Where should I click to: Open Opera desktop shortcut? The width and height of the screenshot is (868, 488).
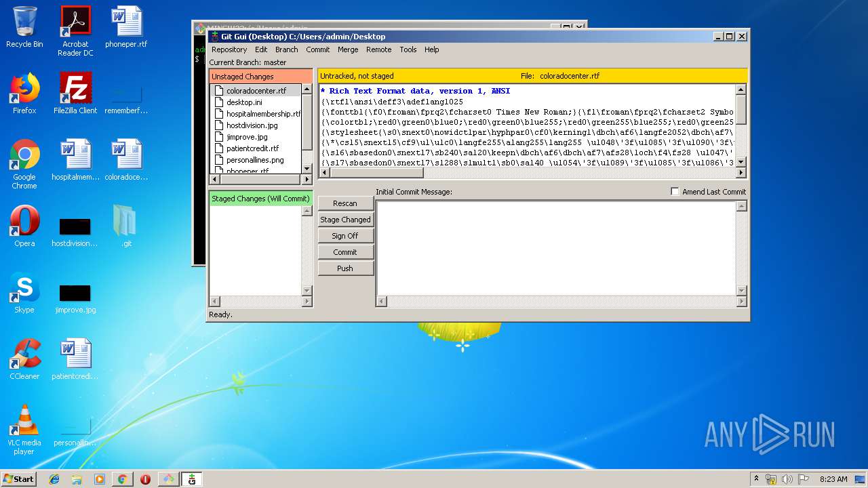pyautogui.click(x=24, y=226)
